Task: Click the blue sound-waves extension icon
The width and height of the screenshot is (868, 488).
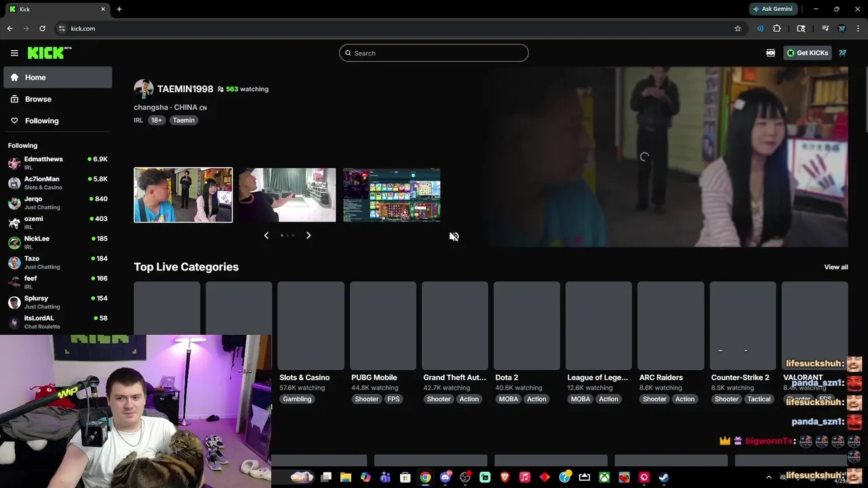Action: [x=760, y=28]
